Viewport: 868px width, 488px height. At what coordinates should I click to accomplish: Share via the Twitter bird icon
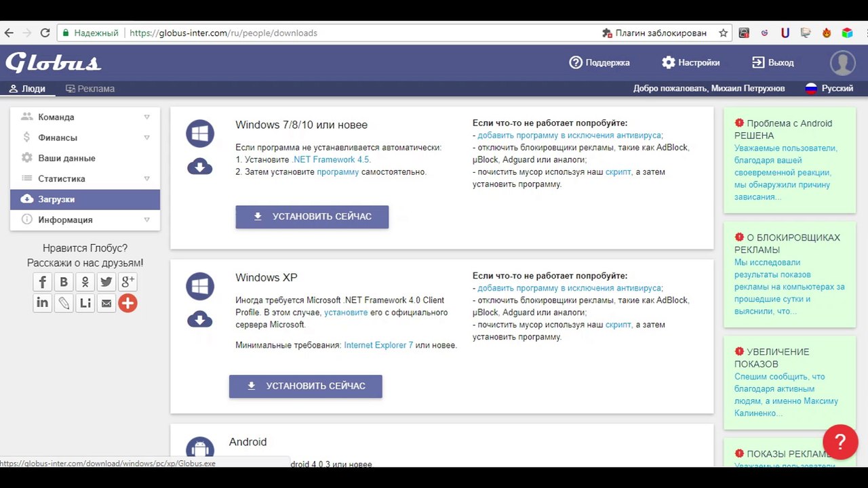tap(106, 282)
